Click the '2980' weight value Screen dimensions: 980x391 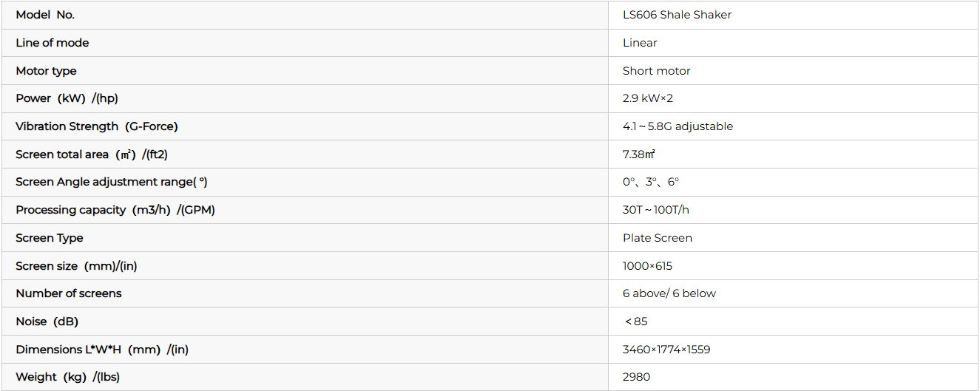point(636,377)
